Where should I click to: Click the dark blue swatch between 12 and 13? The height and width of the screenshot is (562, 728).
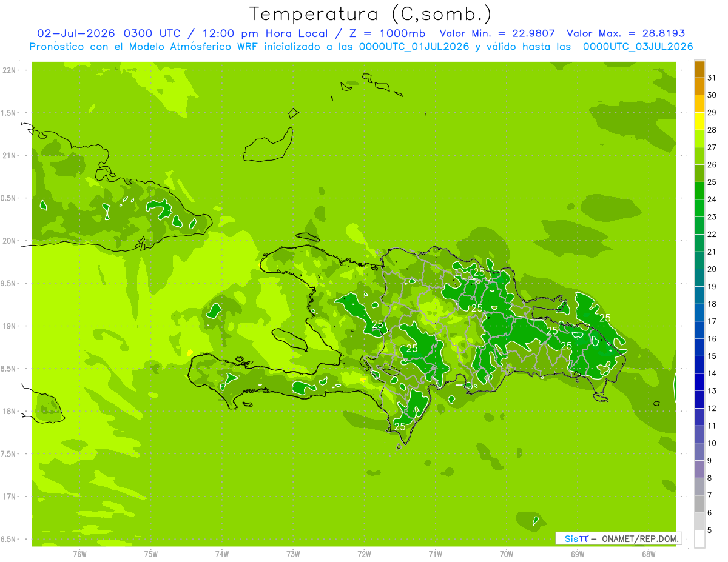(699, 400)
